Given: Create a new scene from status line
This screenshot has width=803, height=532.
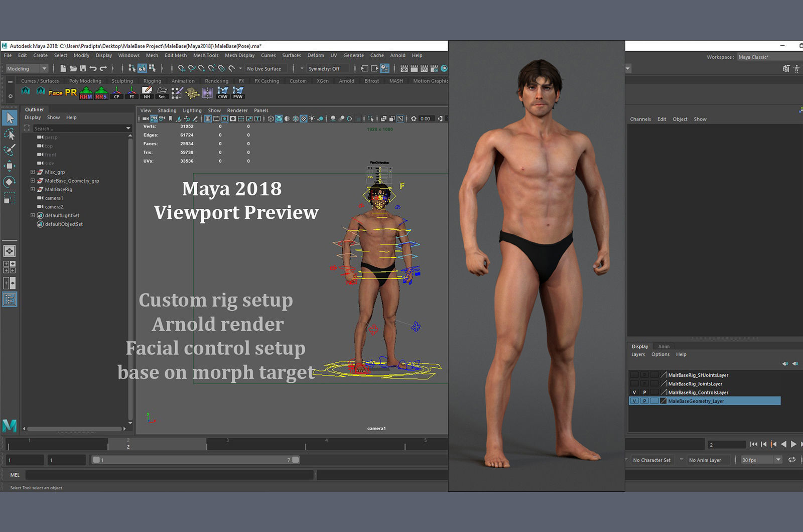Looking at the screenshot, I should (x=63, y=69).
